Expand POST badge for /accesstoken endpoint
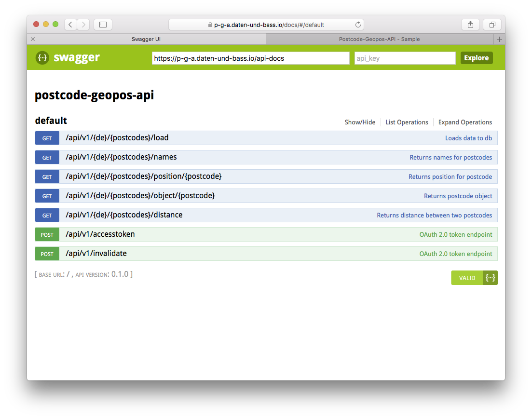Image resolution: width=532 pixels, height=419 pixels. click(47, 234)
